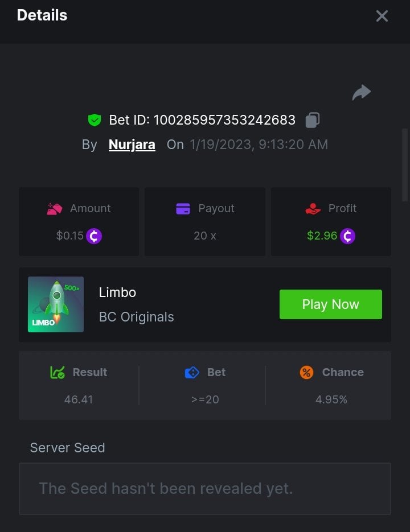The width and height of the screenshot is (410, 532).
Task: Click the Server Seed field
Action: [x=204, y=488]
